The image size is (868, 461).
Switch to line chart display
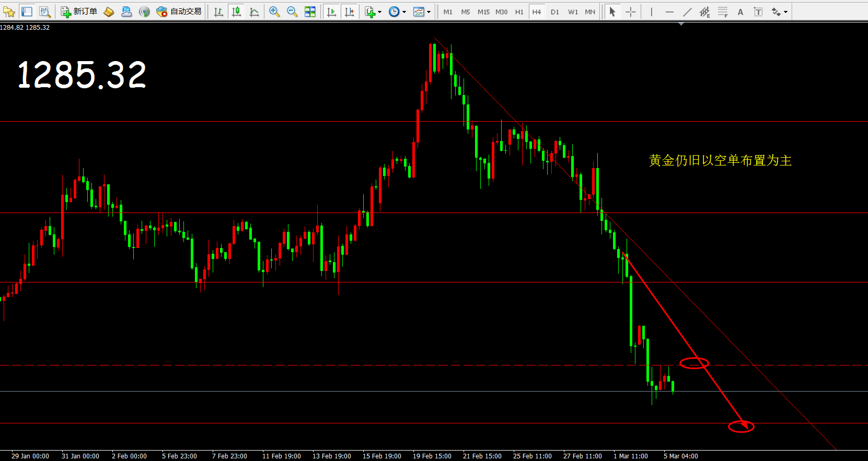254,11
